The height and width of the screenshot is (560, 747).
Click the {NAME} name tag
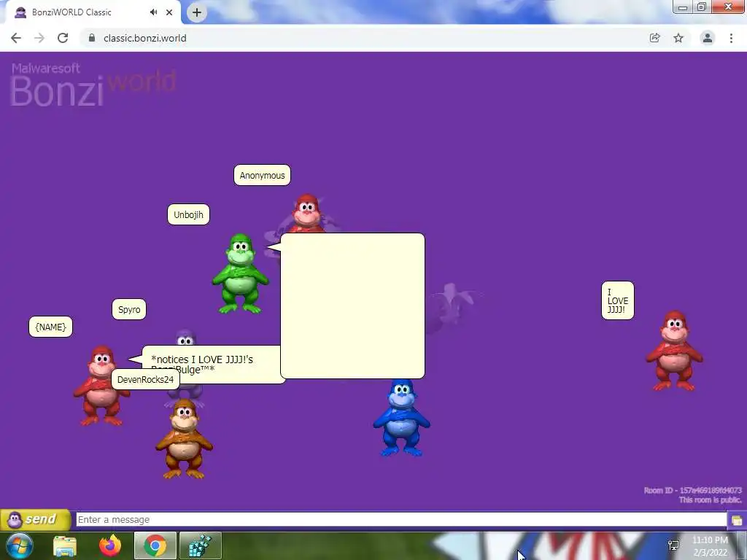(x=50, y=327)
